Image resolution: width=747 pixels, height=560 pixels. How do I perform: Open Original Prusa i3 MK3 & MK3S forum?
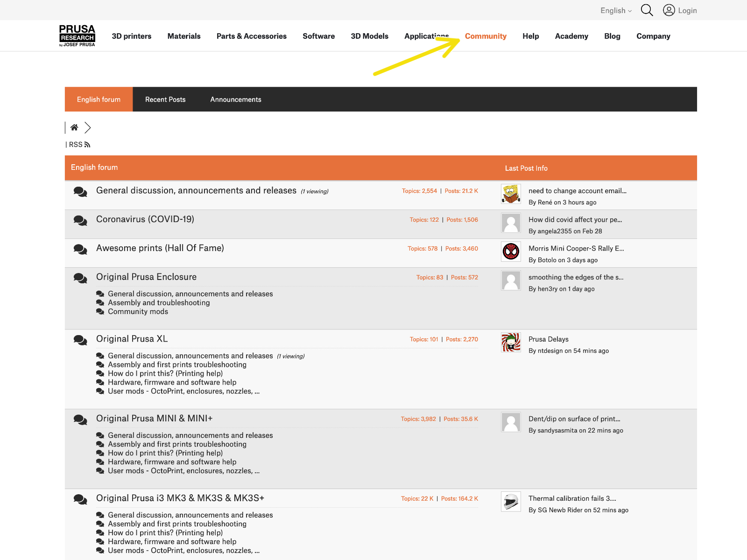pos(180,498)
